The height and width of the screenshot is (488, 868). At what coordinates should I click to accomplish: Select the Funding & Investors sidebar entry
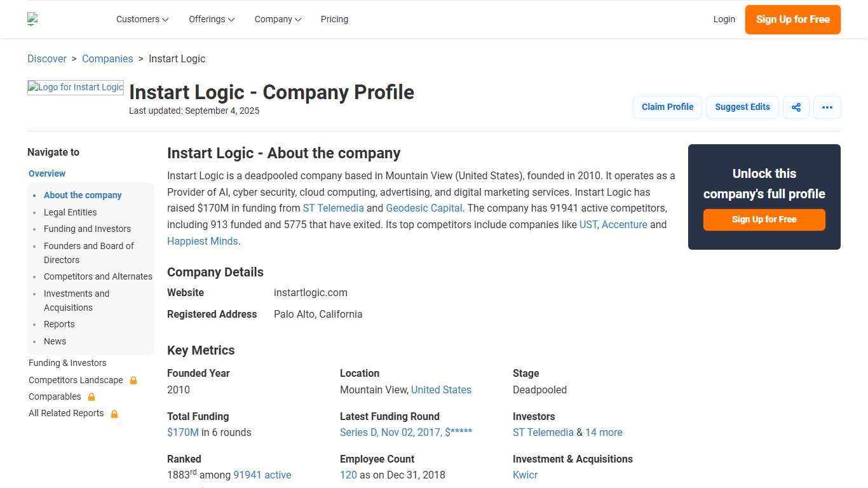67,363
